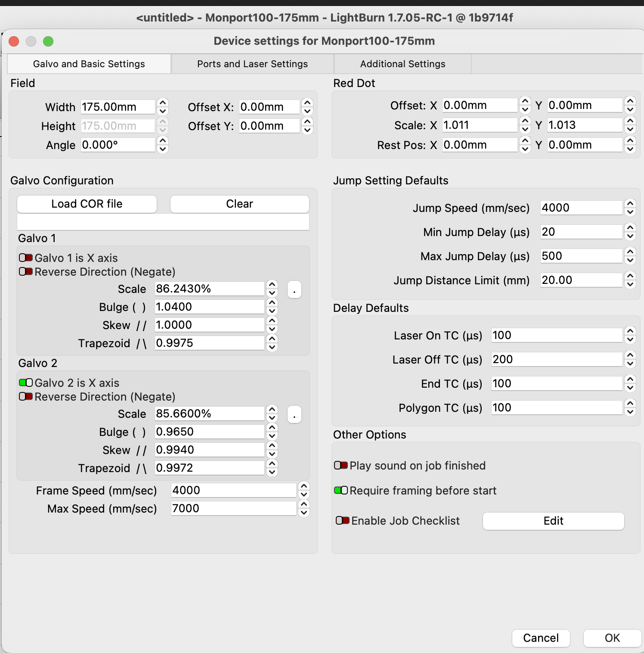Open the Additional Settings tab
The width and height of the screenshot is (644, 653).
[x=403, y=64]
